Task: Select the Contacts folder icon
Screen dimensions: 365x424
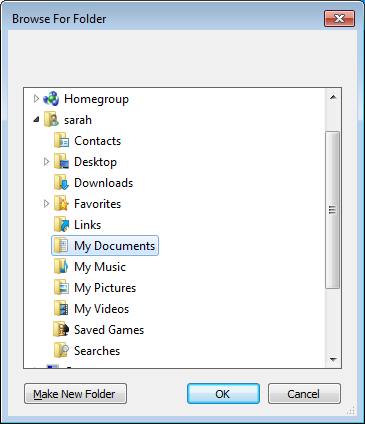Action: 61,141
